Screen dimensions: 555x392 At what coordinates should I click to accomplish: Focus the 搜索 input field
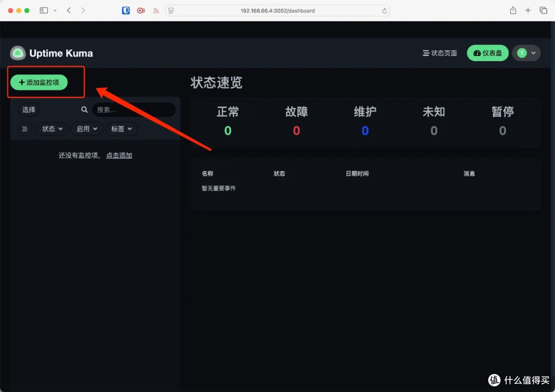click(134, 109)
